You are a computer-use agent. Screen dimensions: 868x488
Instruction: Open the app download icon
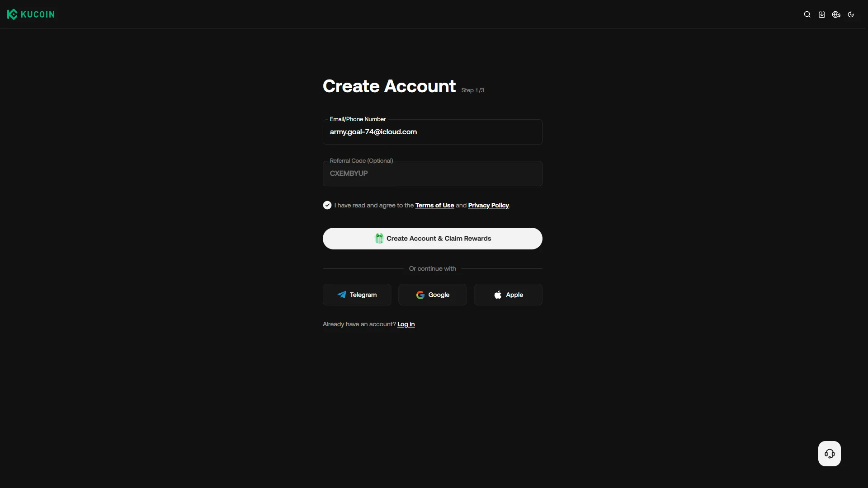821,14
